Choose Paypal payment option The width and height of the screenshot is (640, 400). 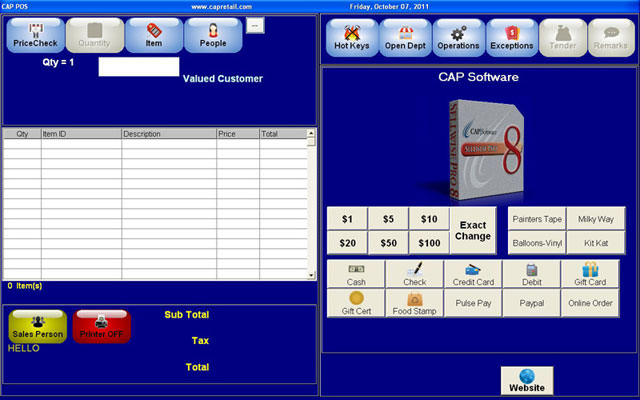pyautogui.click(x=531, y=304)
